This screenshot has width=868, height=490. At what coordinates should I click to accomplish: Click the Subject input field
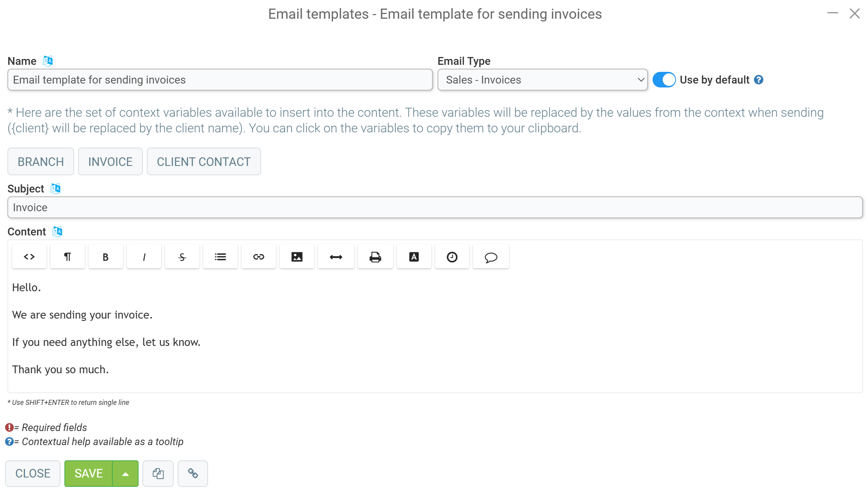[x=435, y=207]
